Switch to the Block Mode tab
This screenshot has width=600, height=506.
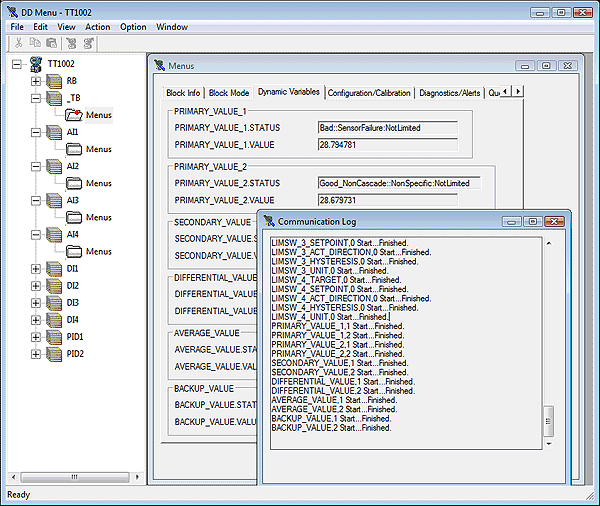click(x=229, y=93)
